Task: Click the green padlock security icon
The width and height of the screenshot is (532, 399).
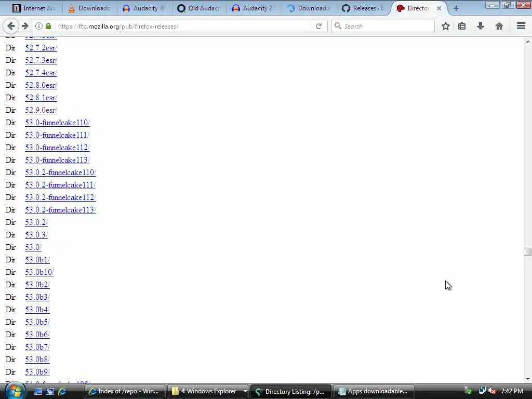Action: point(48,26)
